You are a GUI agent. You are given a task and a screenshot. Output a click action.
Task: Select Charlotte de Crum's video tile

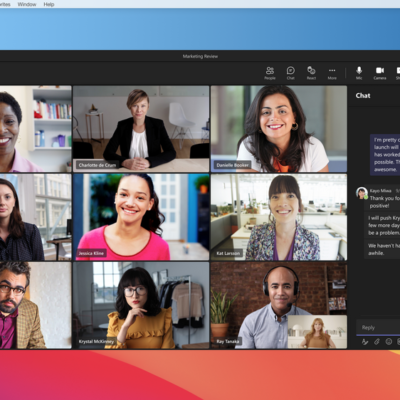pyautogui.click(x=141, y=129)
